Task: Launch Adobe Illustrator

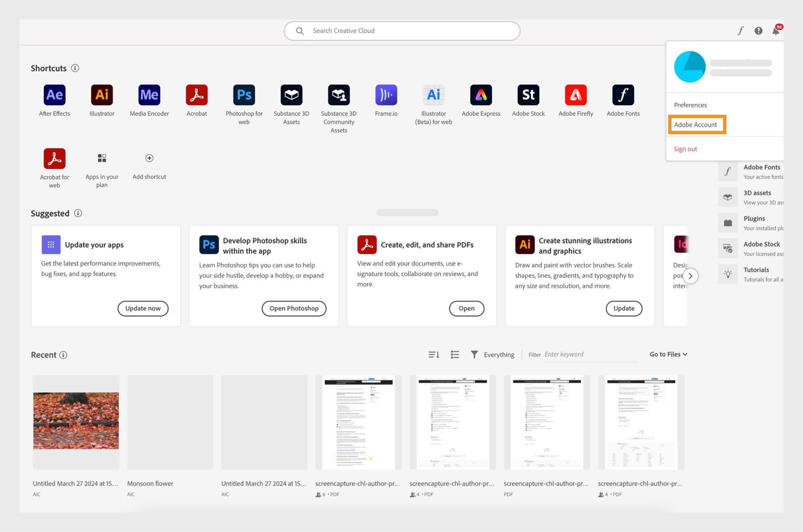Action: point(102,95)
